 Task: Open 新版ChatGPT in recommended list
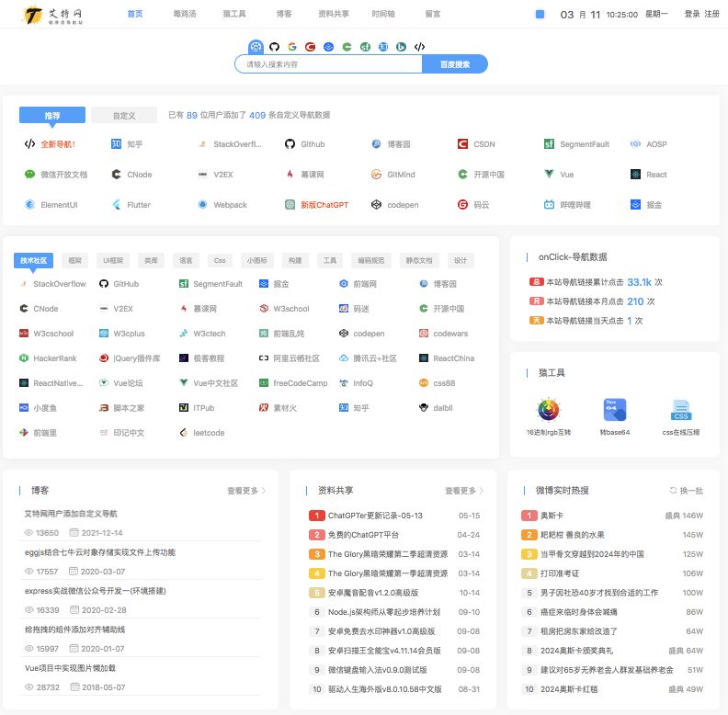click(316, 205)
